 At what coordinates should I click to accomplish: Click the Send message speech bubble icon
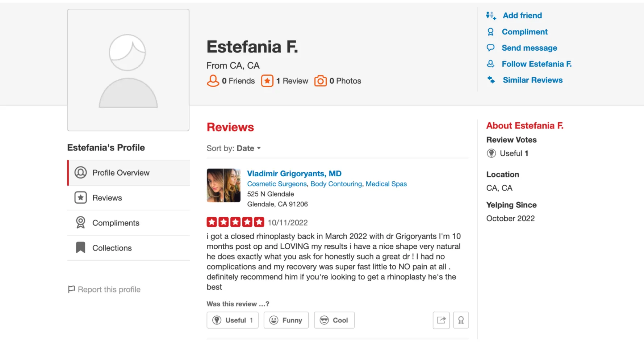(x=490, y=48)
